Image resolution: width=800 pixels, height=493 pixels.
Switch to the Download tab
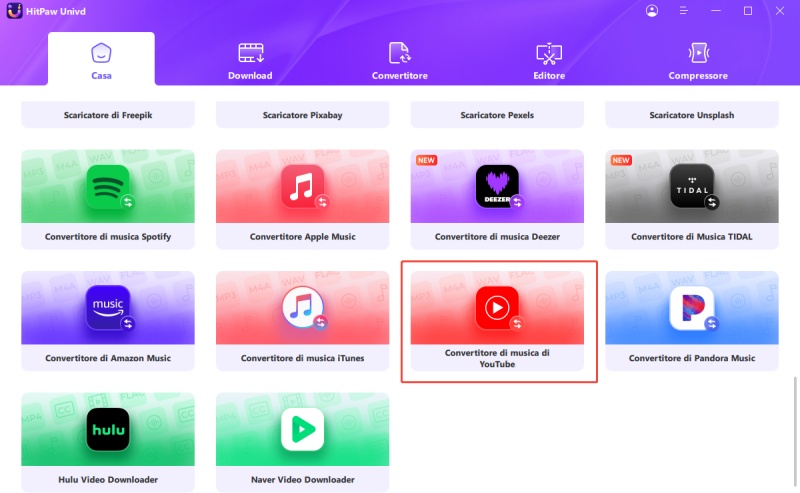point(250,61)
